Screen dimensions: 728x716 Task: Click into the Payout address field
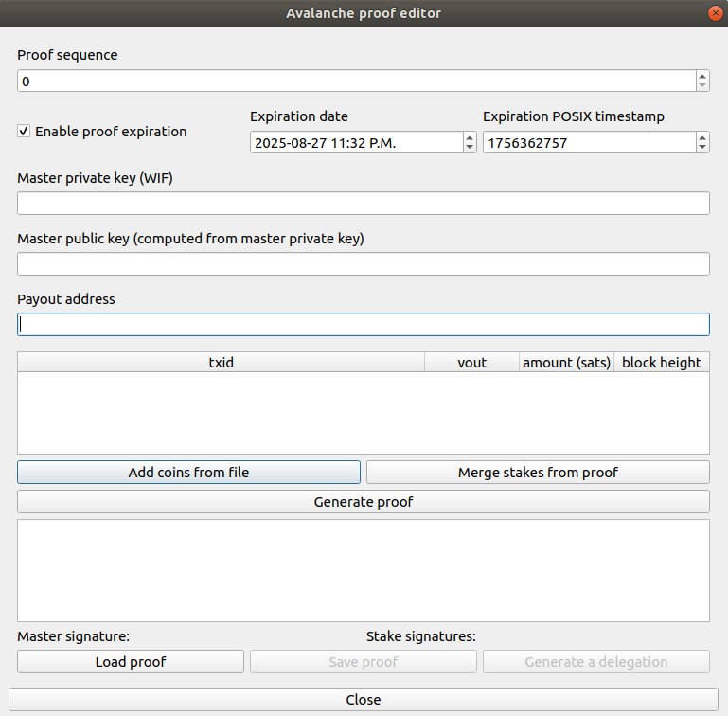[x=363, y=324]
